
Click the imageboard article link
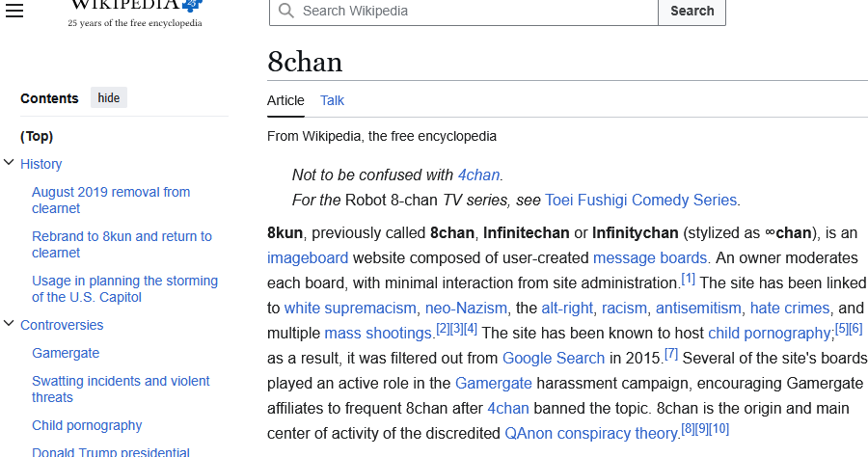(307, 258)
